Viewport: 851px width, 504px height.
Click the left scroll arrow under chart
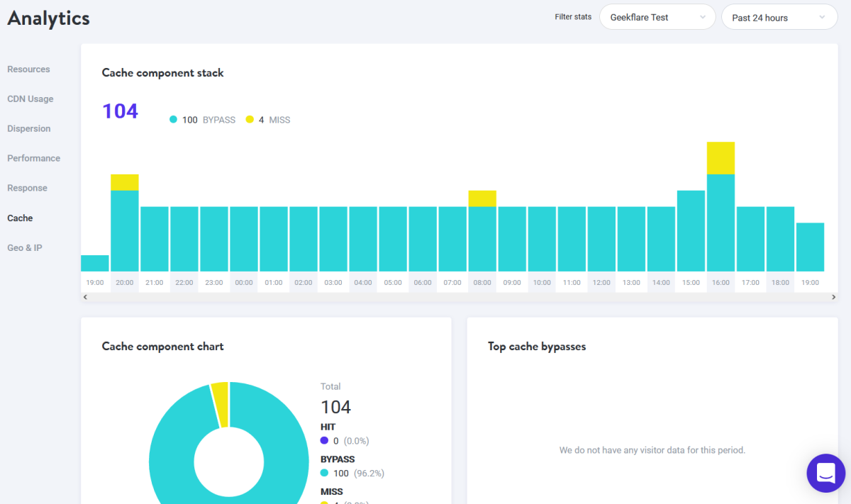click(x=85, y=297)
